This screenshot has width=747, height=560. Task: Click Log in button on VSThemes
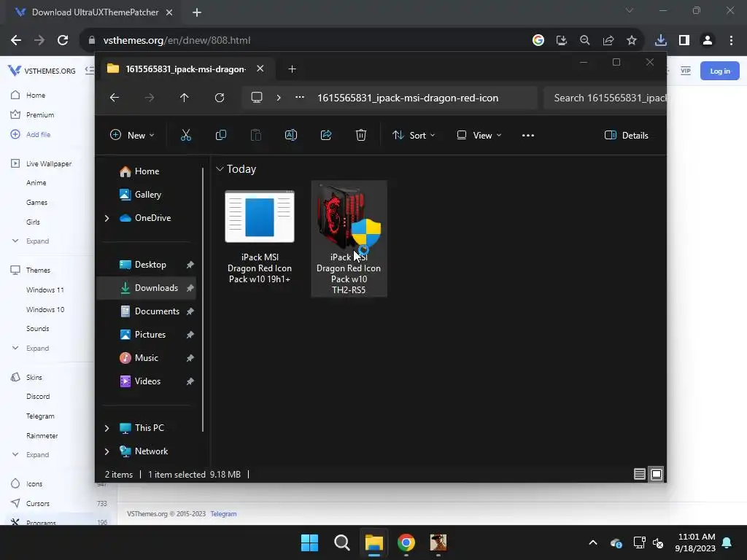tap(719, 71)
